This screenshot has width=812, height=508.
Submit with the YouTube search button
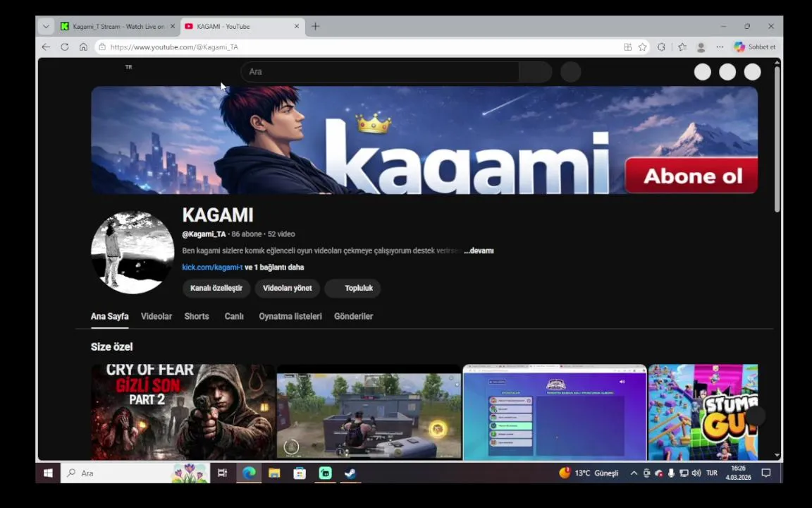tap(536, 72)
